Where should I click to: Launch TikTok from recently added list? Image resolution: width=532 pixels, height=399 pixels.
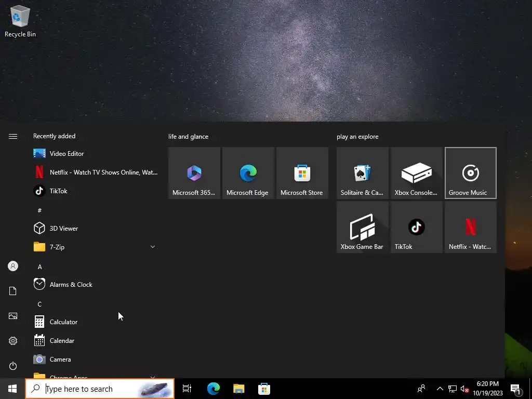pos(95,191)
